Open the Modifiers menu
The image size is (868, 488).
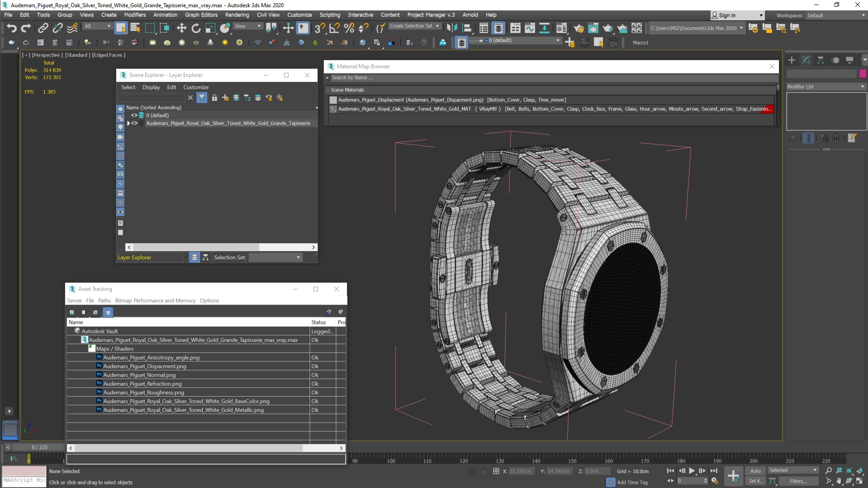tap(135, 15)
